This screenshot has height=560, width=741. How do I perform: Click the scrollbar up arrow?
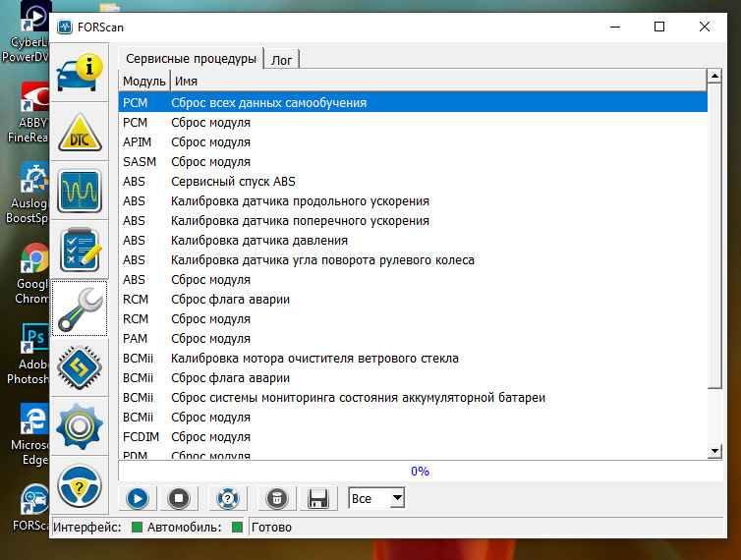(714, 76)
